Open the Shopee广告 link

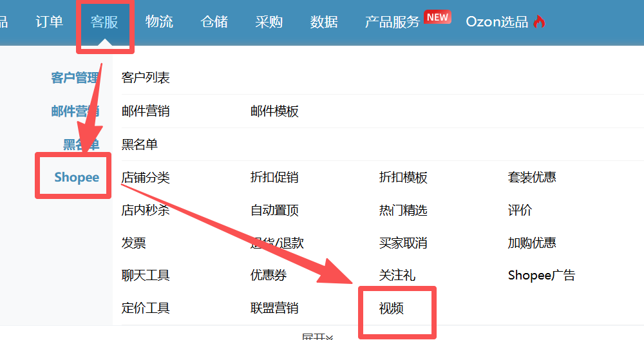click(x=542, y=275)
